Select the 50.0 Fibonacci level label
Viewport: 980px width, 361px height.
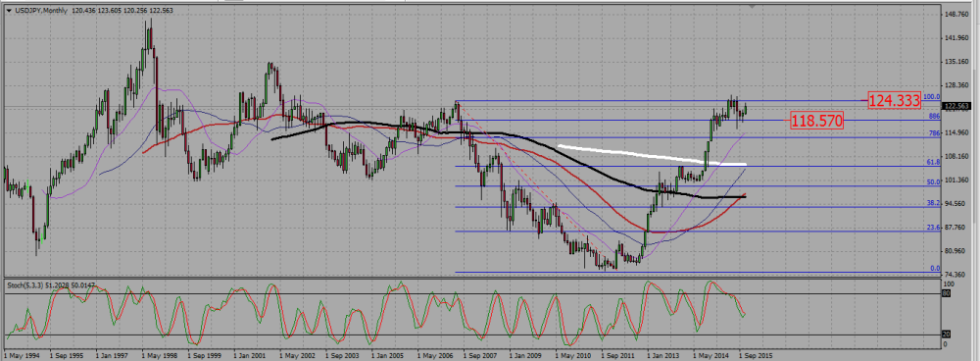pyautogui.click(x=934, y=182)
